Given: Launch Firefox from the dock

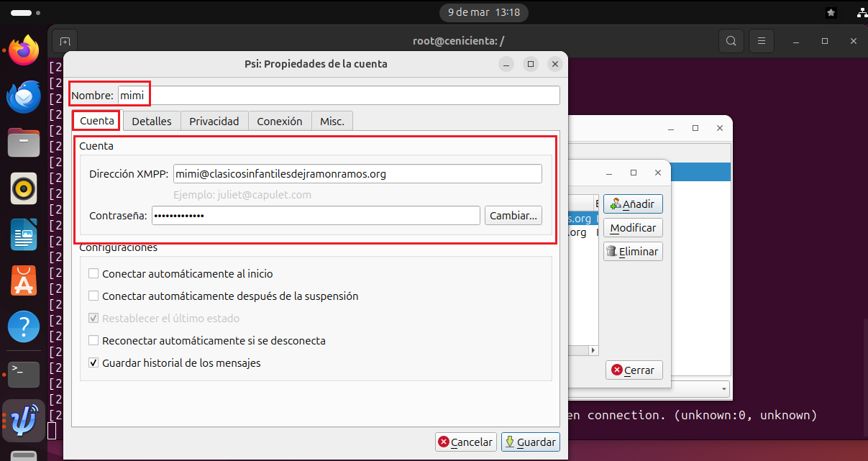Looking at the screenshot, I should pyautogui.click(x=22, y=50).
